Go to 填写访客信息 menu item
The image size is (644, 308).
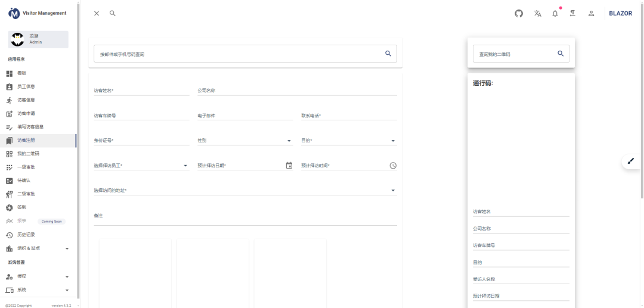[x=38, y=127]
